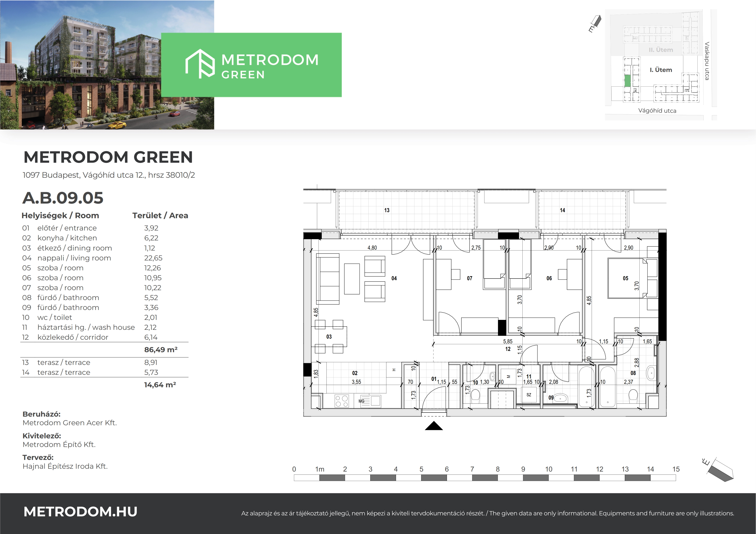
Task: Click the bathtub symbol in bathroom 08
Action: pos(608,387)
